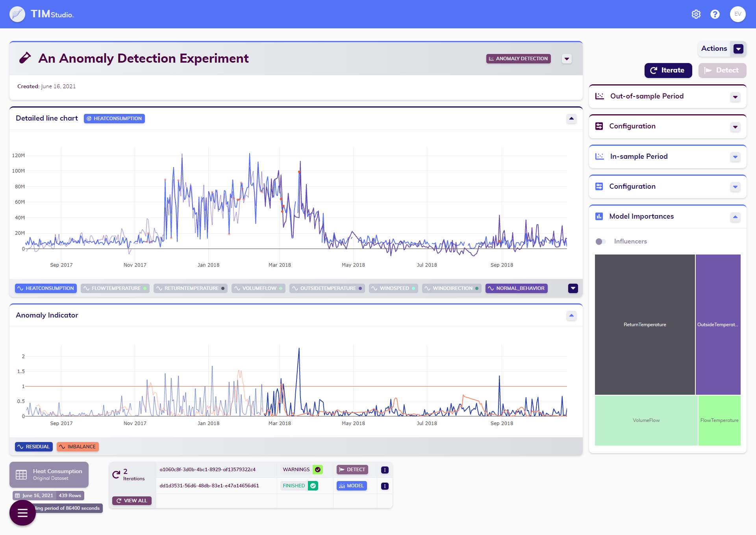Click the pencil icon beside experiment title
The width and height of the screenshot is (756, 535).
click(x=25, y=58)
